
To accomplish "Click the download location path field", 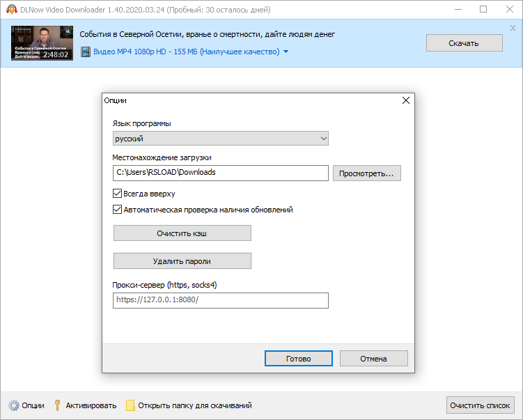I will [x=221, y=173].
